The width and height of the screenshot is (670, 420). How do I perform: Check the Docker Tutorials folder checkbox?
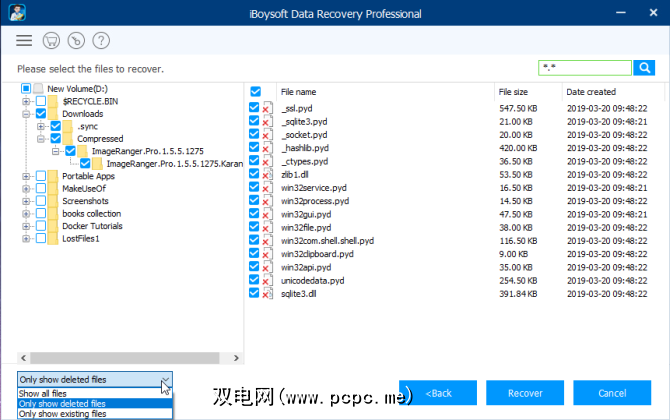(41, 226)
